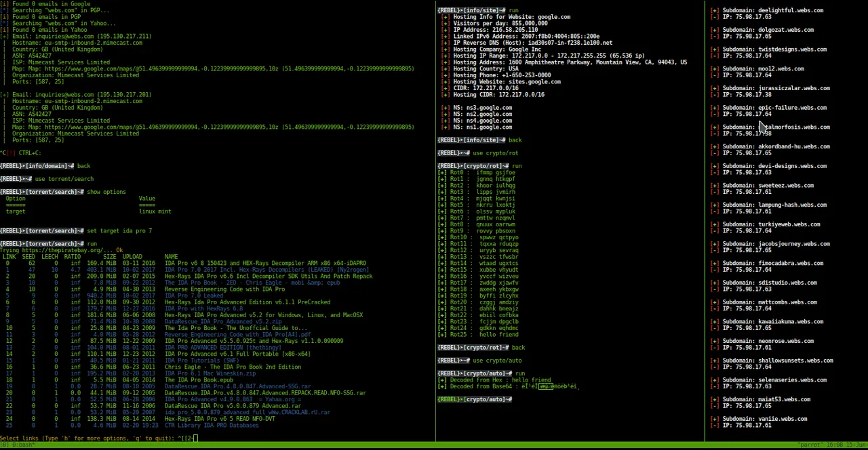Click subdomain 'kawaiiakuma.webs.com'
Viewport: 868px width, 450px height.
(773, 322)
